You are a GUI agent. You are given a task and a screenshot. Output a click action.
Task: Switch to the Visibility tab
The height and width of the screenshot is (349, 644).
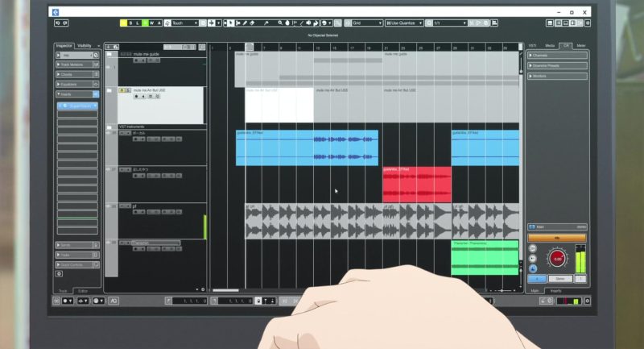tap(85, 46)
